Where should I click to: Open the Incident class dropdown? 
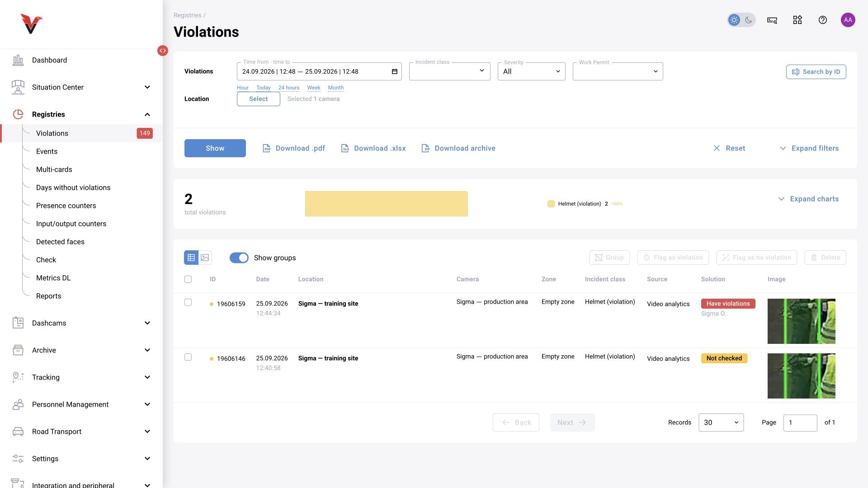coord(450,71)
